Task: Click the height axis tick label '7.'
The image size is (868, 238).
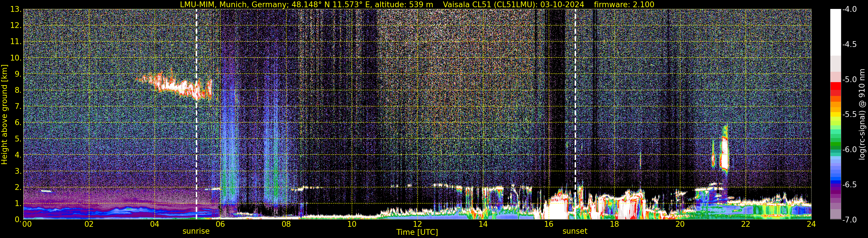Action: (x=18, y=107)
